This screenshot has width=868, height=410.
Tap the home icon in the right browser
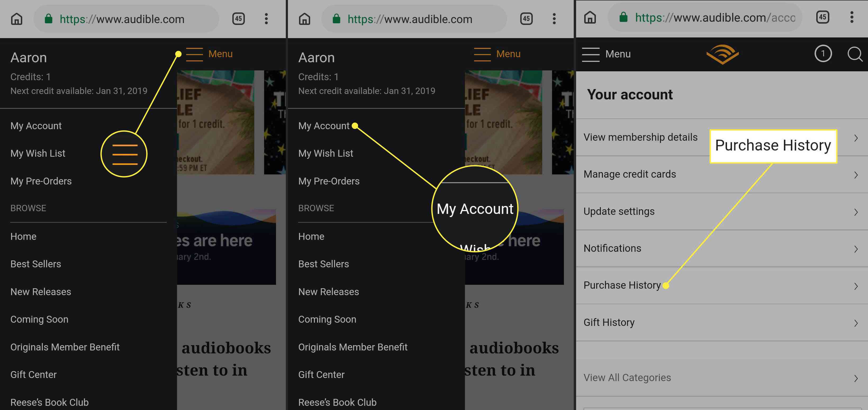[590, 17]
